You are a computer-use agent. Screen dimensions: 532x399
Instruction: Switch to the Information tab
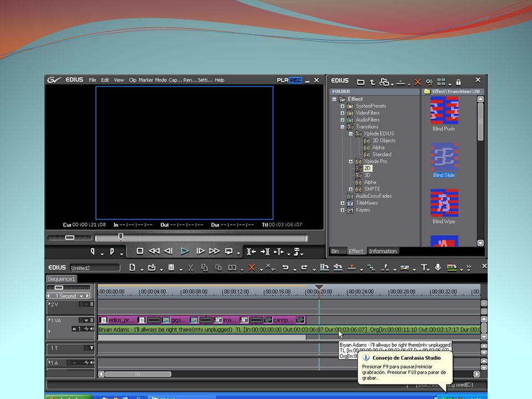tap(383, 252)
